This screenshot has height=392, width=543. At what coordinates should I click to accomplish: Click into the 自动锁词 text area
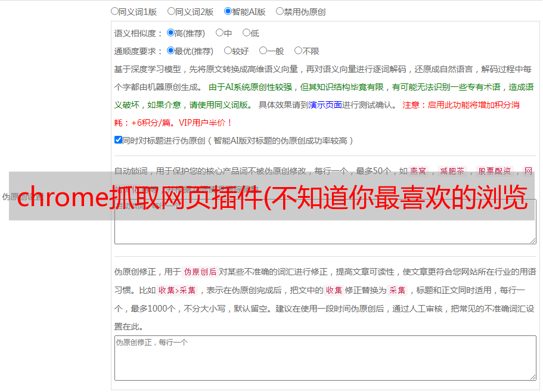click(325, 222)
